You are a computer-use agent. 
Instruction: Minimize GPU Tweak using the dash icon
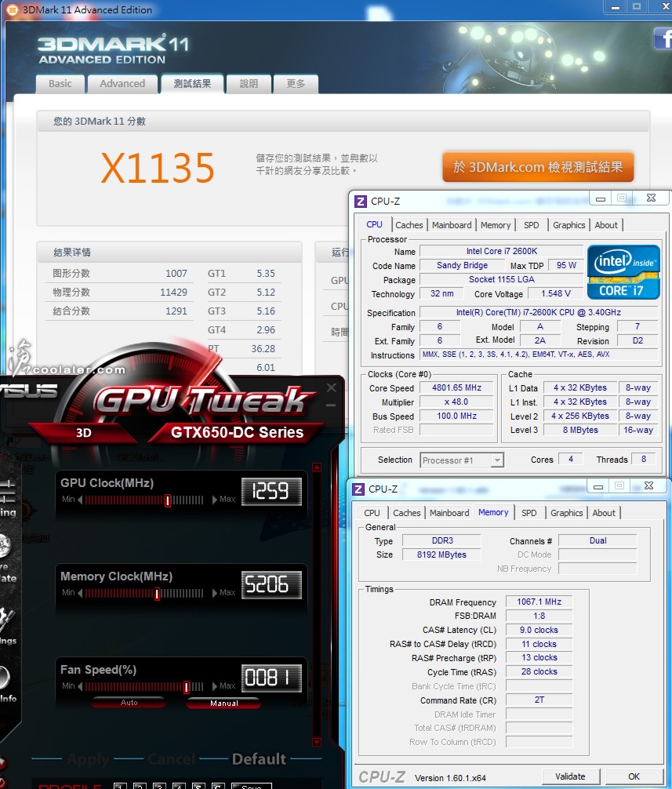[331, 405]
